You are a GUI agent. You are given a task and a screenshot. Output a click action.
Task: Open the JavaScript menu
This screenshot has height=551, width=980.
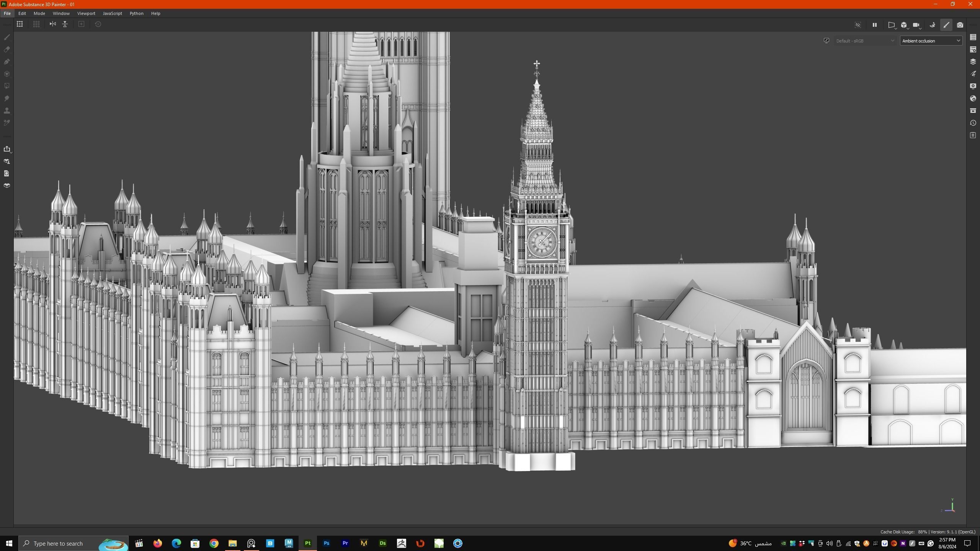[113, 13]
